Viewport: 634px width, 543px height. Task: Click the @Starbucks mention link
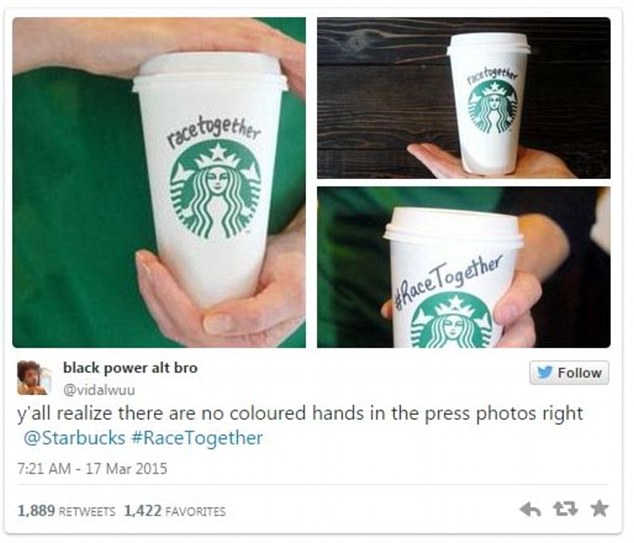point(74,438)
